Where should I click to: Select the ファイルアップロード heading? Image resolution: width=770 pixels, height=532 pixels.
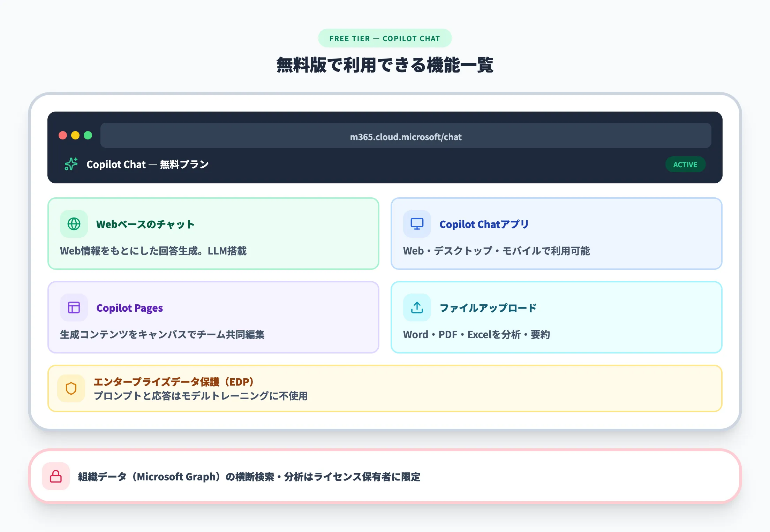488,308
